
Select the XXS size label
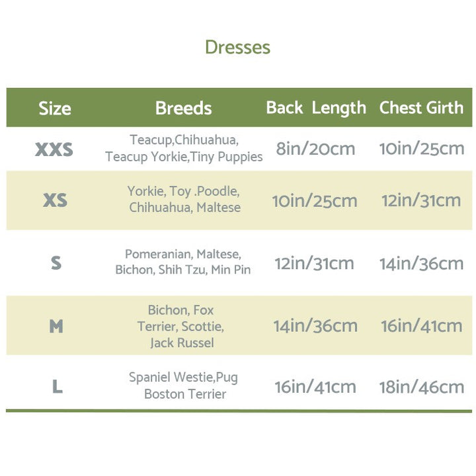54,149
